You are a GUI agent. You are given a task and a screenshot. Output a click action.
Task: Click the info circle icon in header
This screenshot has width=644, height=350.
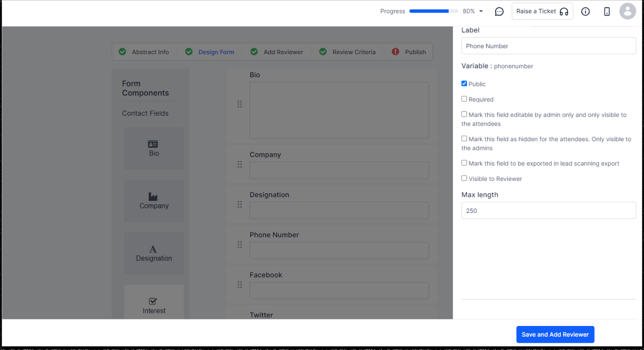[585, 12]
